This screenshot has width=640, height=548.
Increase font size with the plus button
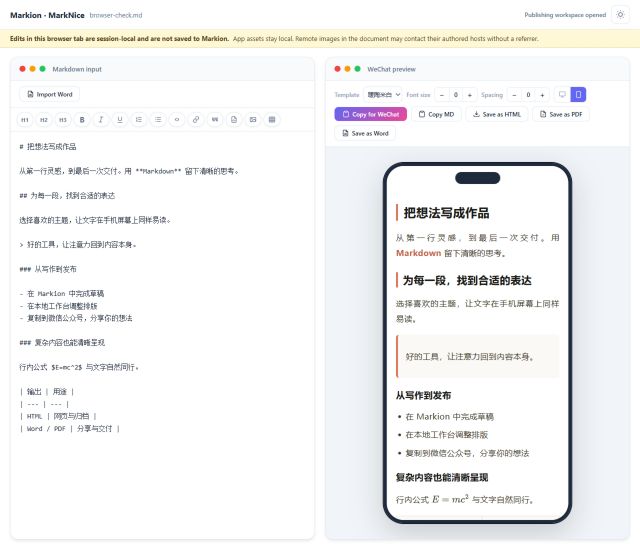click(470, 95)
